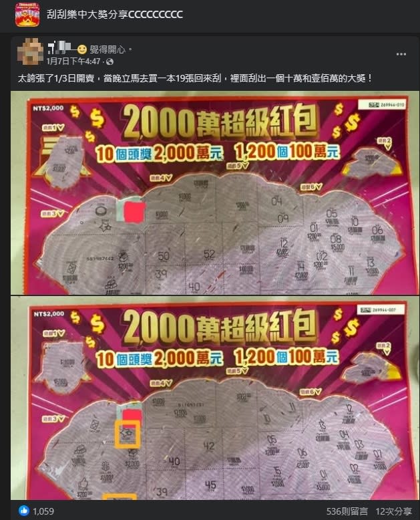Click the post text about buying 19張
The height and width of the screenshot is (520, 420).
[195, 79]
